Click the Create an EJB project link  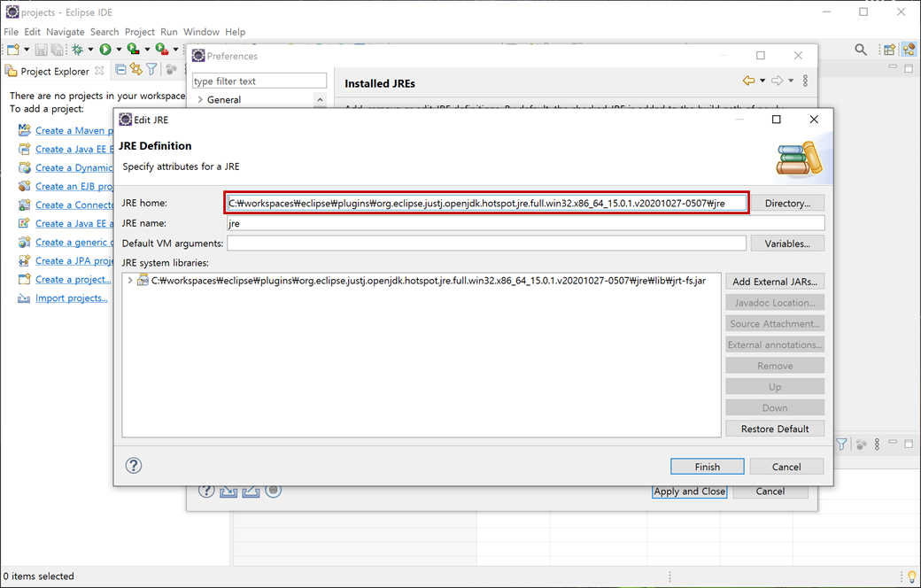coord(74,186)
